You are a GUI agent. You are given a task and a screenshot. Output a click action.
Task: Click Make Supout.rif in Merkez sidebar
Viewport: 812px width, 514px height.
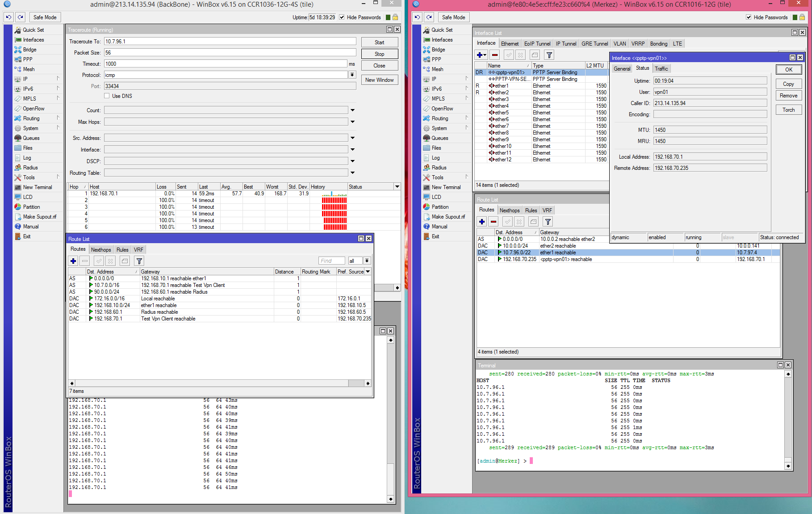tap(447, 216)
